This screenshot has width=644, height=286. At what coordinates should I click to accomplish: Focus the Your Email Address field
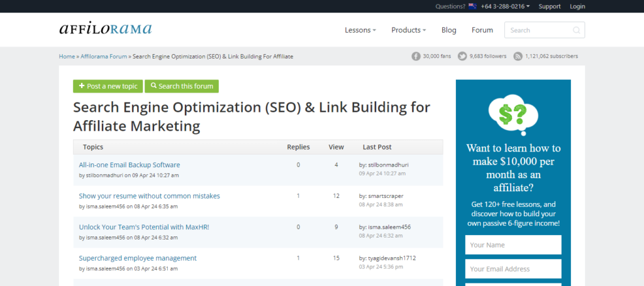513,268
